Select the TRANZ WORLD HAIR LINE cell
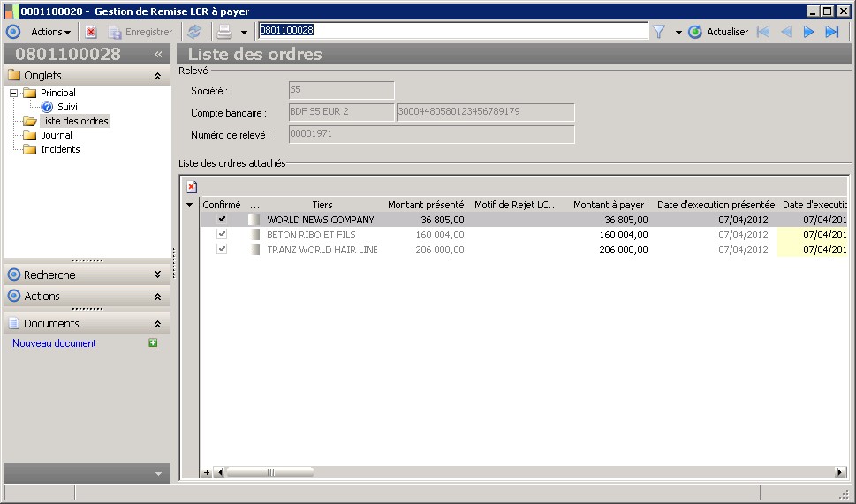Viewport: 856px width, 504px height. (322, 250)
